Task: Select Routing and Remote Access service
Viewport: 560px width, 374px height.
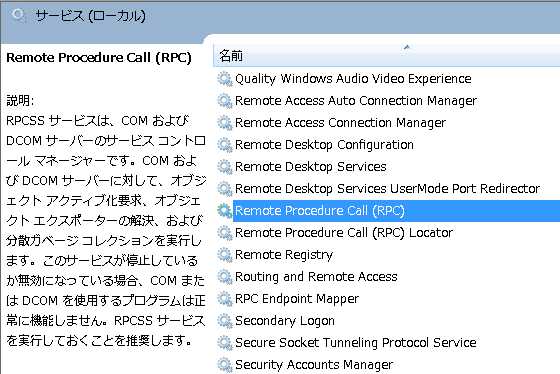Action: point(316,277)
